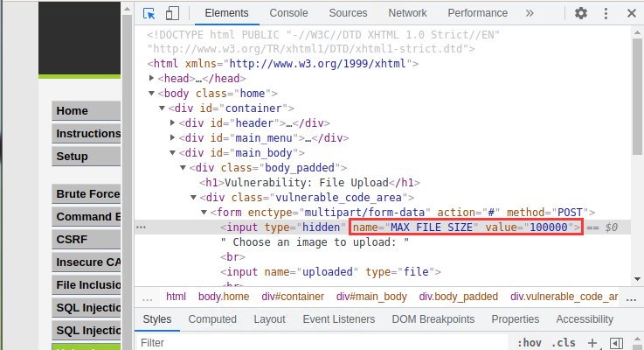
Task: Expand the div id header node
Action: [x=172, y=123]
